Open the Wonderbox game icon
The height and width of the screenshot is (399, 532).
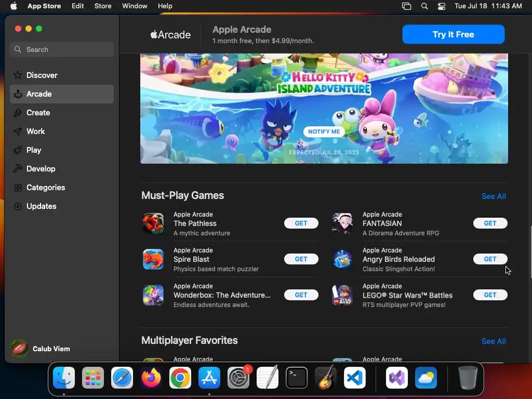pos(153,295)
